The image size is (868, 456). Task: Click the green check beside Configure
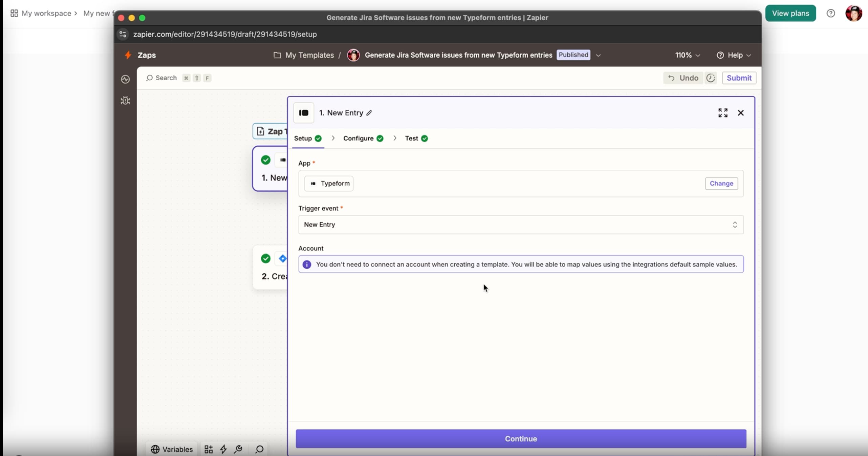[380, 138]
